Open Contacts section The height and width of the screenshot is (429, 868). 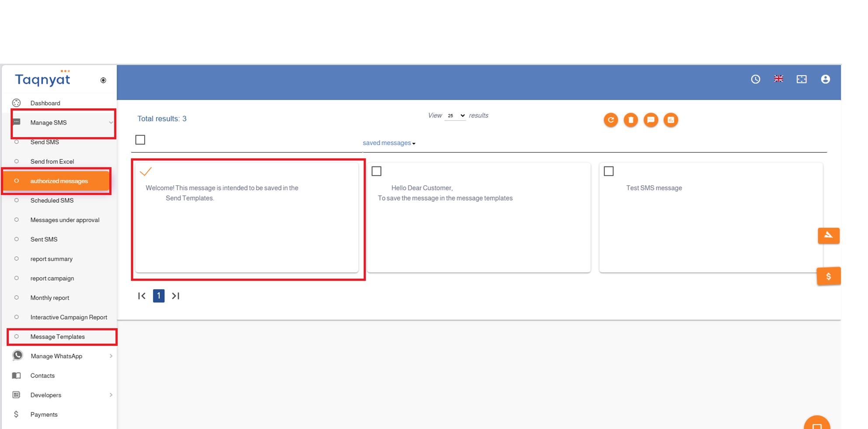(x=42, y=376)
